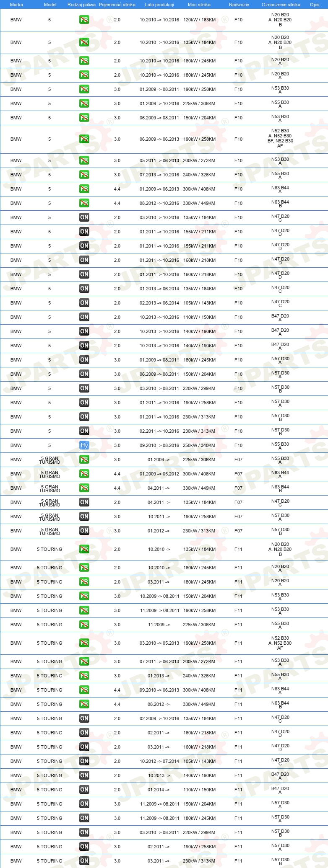Click the Rodzaj paliwa column header
Screen dimensions: 328x868
(81, 5)
